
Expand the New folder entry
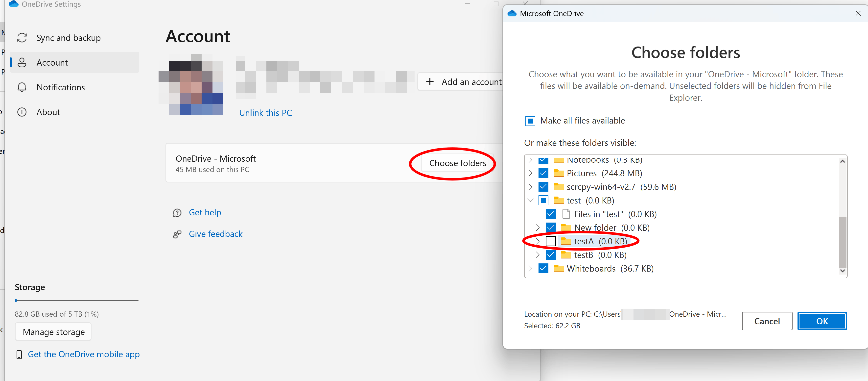pos(538,227)
